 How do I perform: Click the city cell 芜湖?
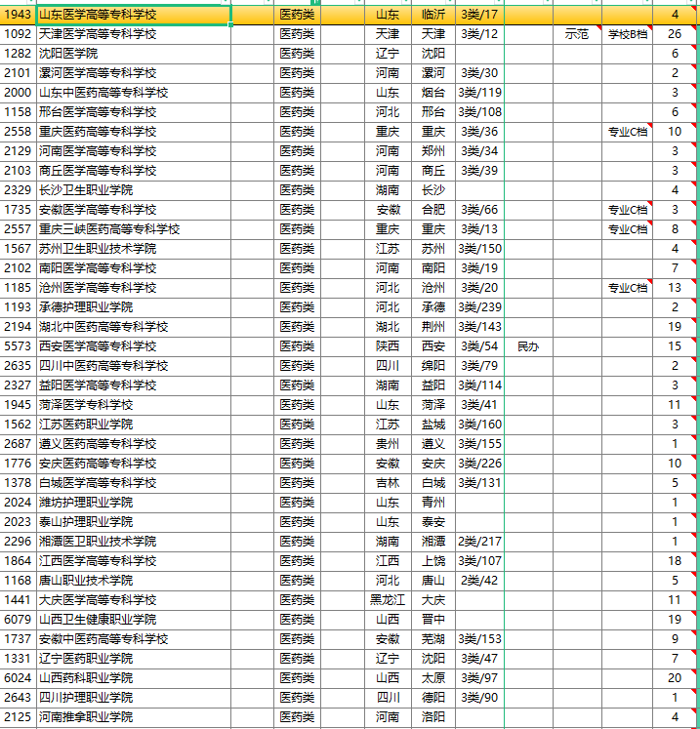pyautogui.click(x=433, y=640)
